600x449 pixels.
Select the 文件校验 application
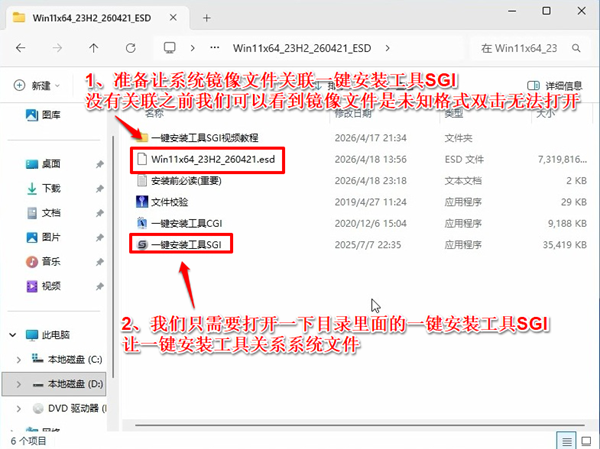(x=162, y=202)
